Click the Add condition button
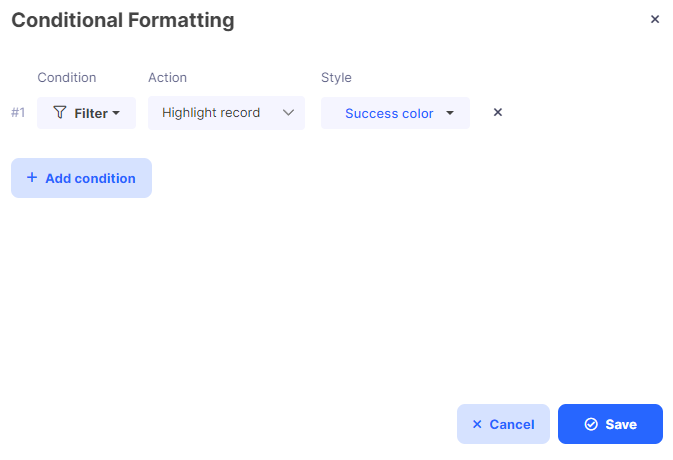 [x=82, y=178]
